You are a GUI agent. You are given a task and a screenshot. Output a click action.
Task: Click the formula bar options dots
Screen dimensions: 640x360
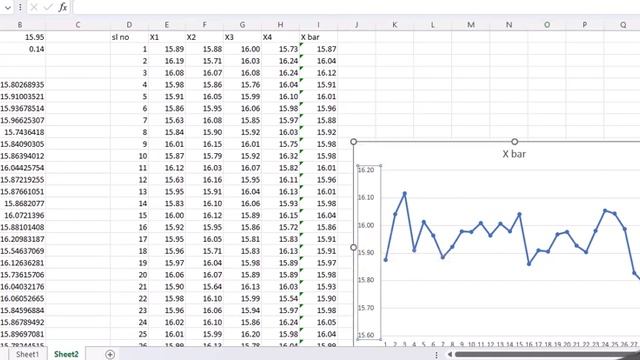[20, 7]
